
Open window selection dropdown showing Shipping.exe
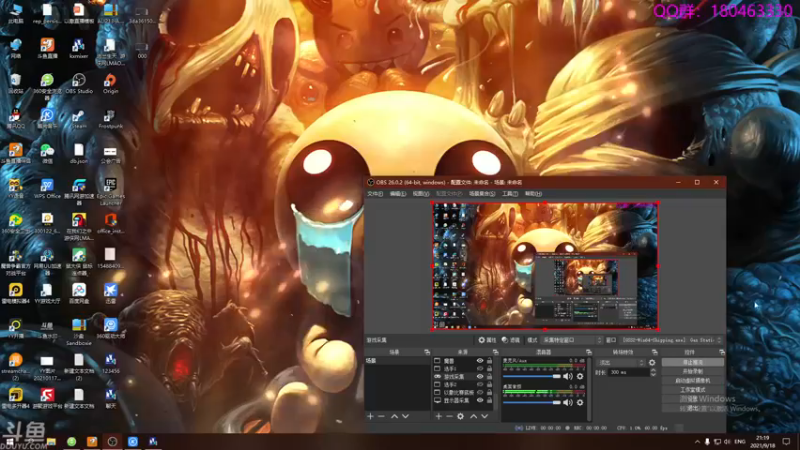pyautogui.click(x=672, y=340)
